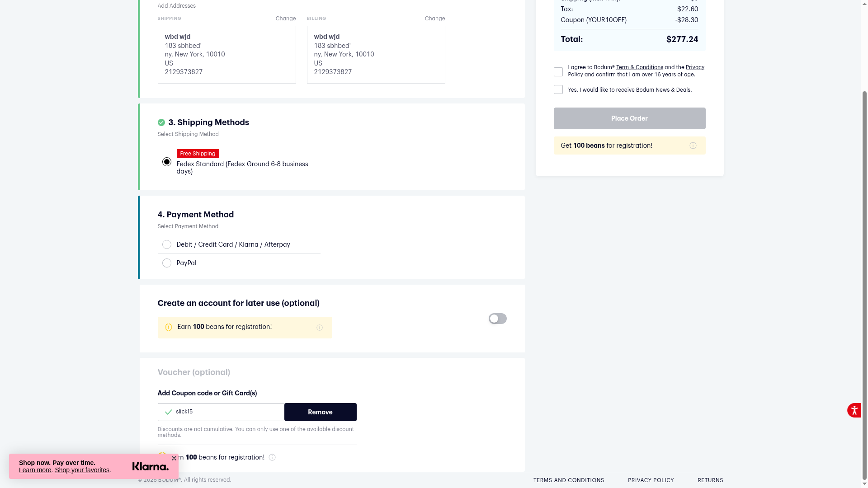Screen dimensions: 868x488
Task: Open the Term & Conditions link
Action: [639, 67]
